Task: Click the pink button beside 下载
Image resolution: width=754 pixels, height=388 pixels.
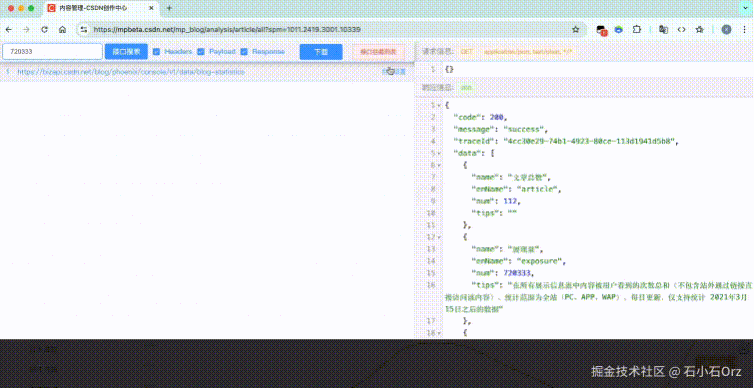Action: click(x=378, y=51)
